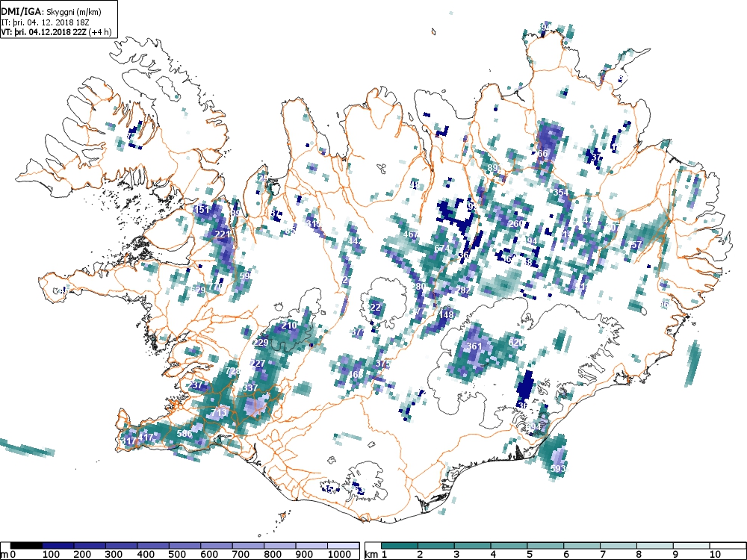The width and height of the screenshot is (747, 560).
Task: Click the '280' visibility value on the map
Action: [x=418, y=287]
